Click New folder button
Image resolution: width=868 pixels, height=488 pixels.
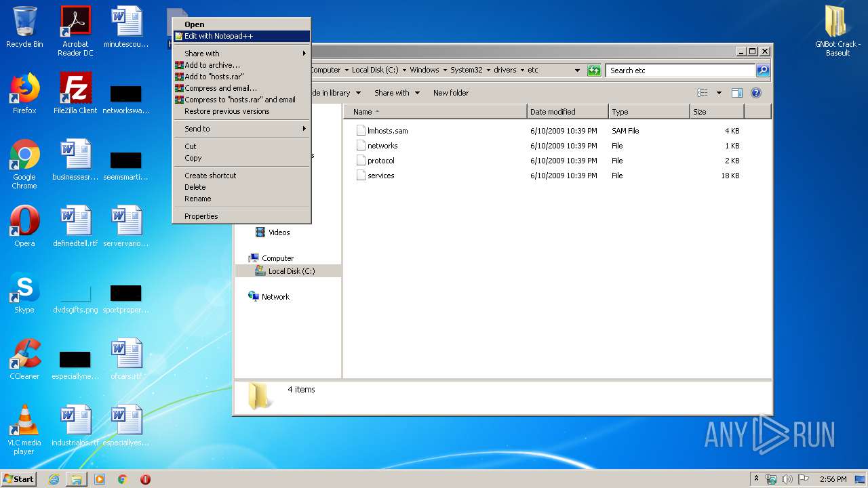(x=451, y=93)
